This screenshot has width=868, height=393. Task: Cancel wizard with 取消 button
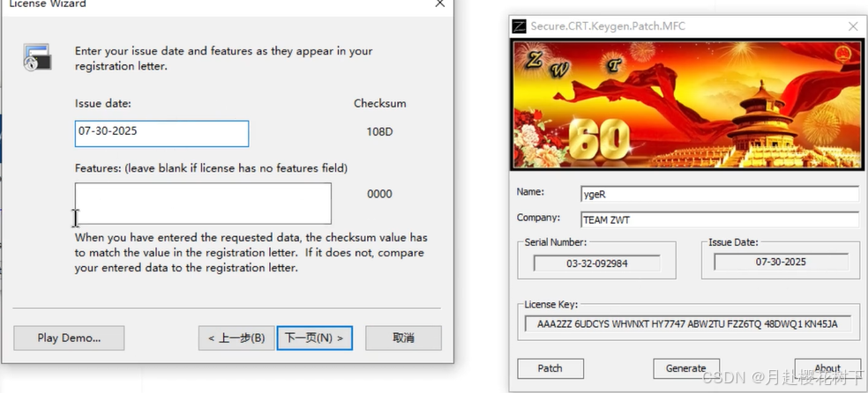[x=403, y=337]
